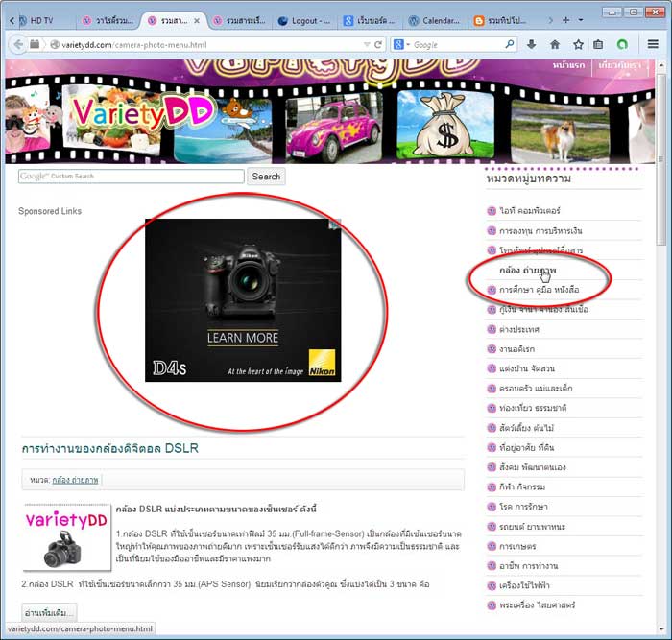The height and width of the screenshot is (640, 672).
Task: Click the VarietyDD logo in header banner
Action: tap(143, 111)
